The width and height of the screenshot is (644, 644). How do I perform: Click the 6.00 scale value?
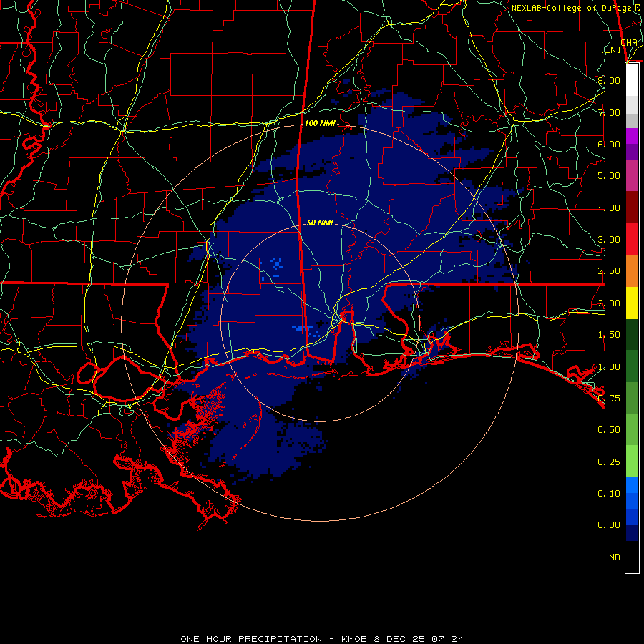pos(609,144)
